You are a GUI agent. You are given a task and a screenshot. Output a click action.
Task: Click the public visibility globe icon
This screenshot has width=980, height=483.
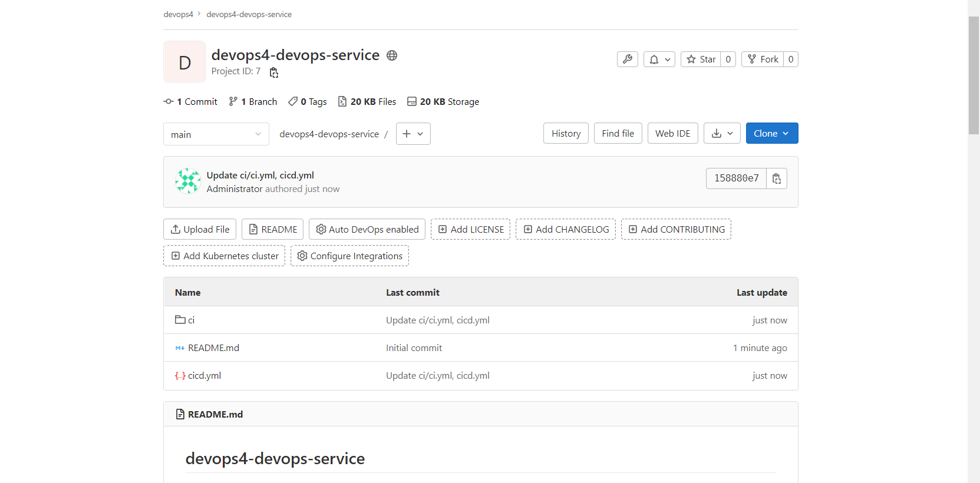392,55
